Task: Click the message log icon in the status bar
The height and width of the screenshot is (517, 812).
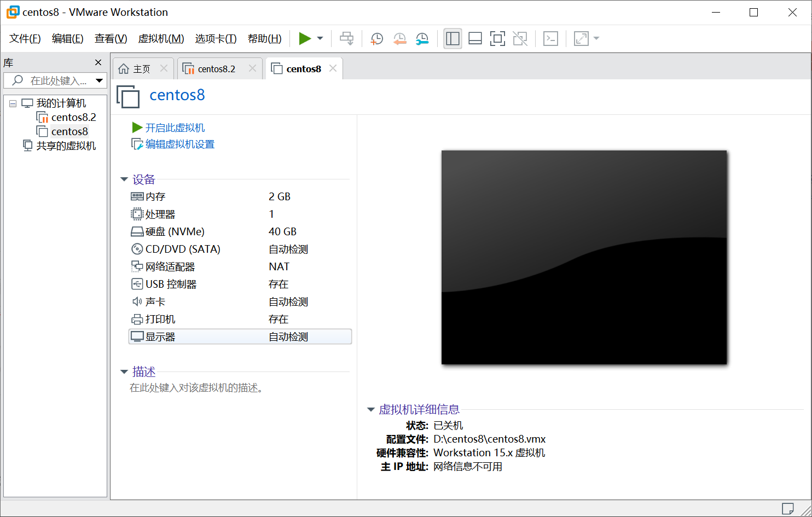Action: pyautogui.click(x=788, y=508)
